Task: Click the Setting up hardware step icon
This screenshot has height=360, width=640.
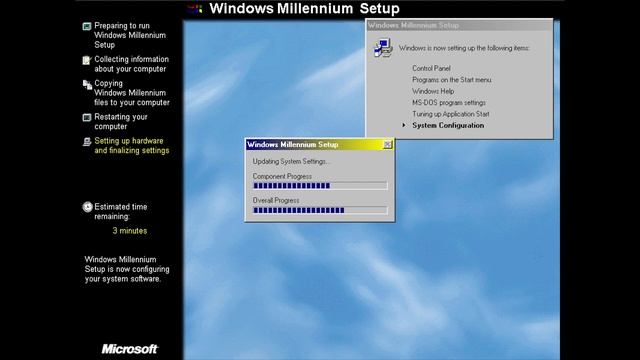Action: click(x=87, y=142)
